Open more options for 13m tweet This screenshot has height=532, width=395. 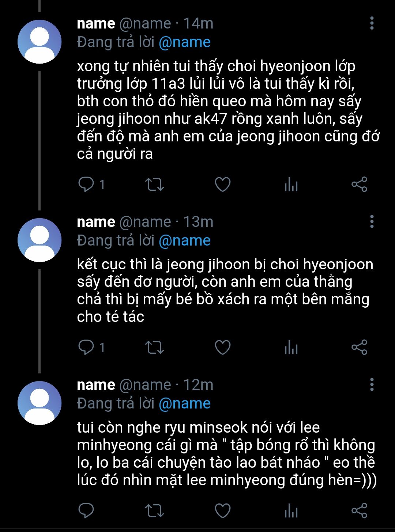(372, 221)
